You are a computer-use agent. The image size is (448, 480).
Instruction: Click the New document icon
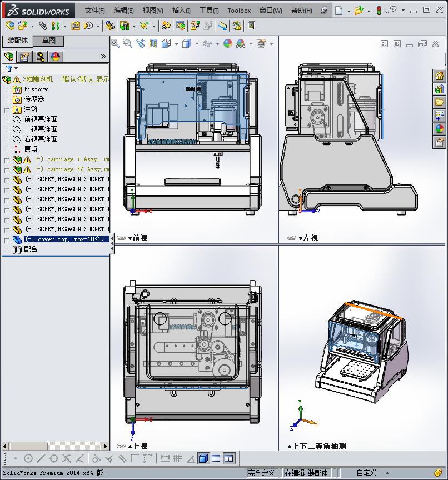tap(339, 11)
